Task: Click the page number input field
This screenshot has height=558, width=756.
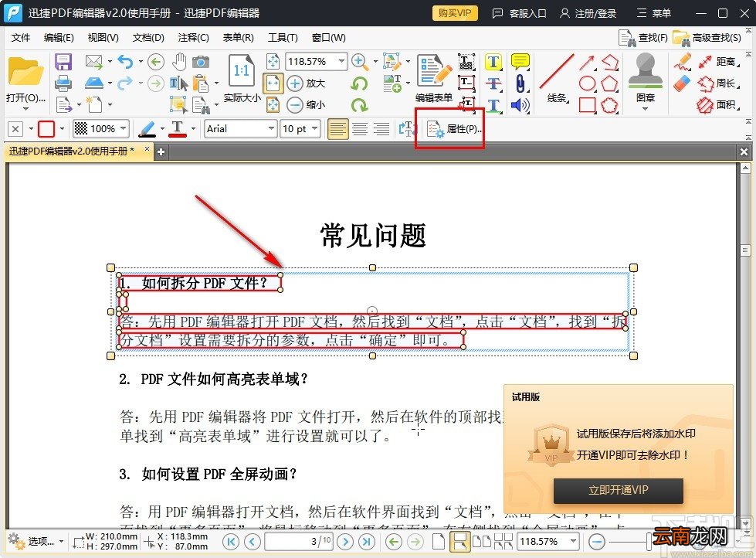Action: click(x=298, y=542)
